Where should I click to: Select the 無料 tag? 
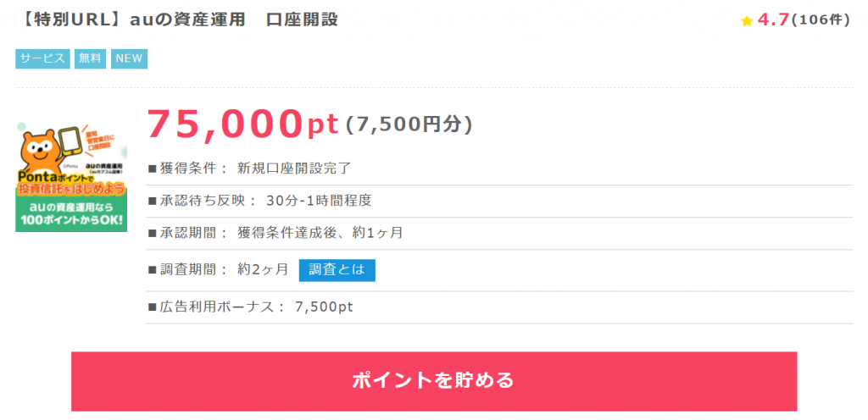(91, 58)
